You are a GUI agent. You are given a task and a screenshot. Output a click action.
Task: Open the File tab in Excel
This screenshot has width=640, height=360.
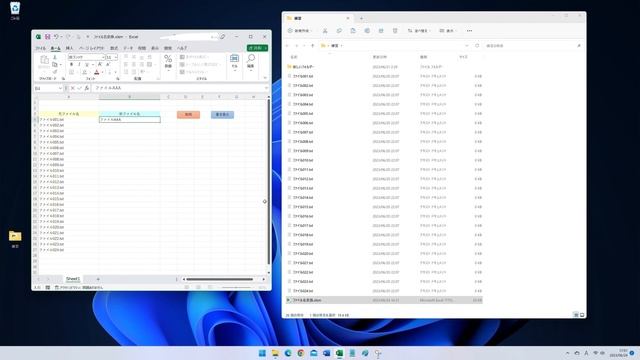click(40, 48)
